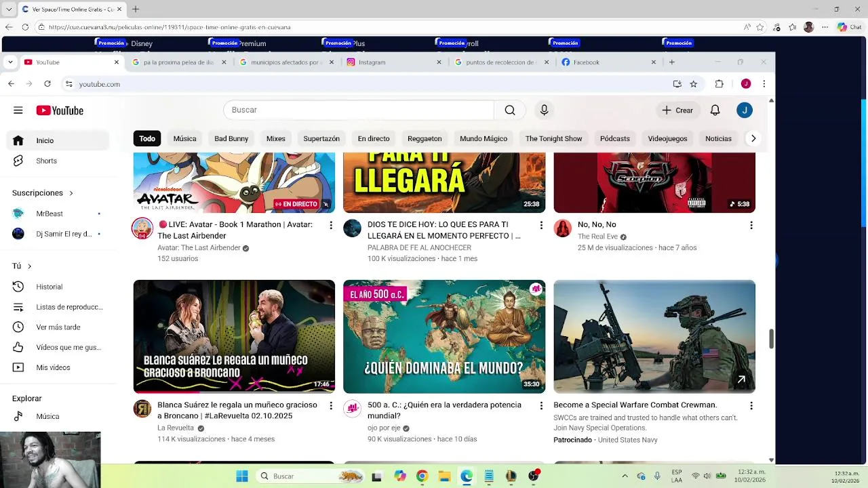Refresh the page in Edge window
The width and height of the screenshot is (868, 488).
(x=25, y=27)
